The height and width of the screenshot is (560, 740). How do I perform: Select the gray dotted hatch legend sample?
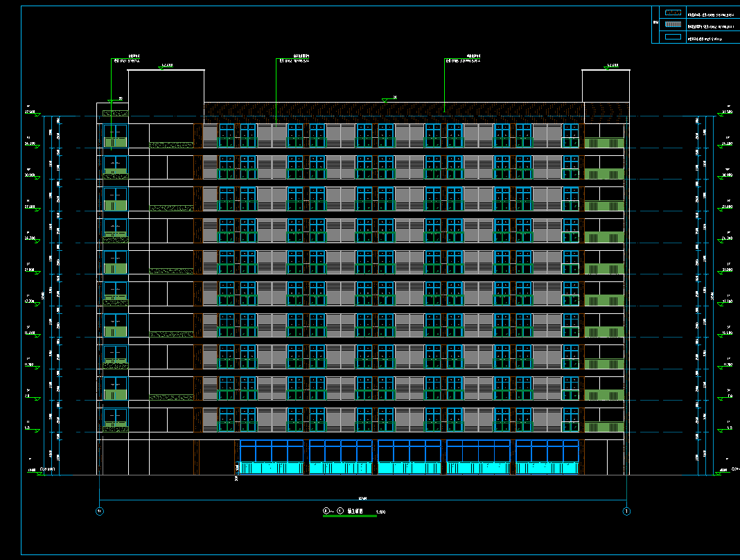(x=673, y=24)
